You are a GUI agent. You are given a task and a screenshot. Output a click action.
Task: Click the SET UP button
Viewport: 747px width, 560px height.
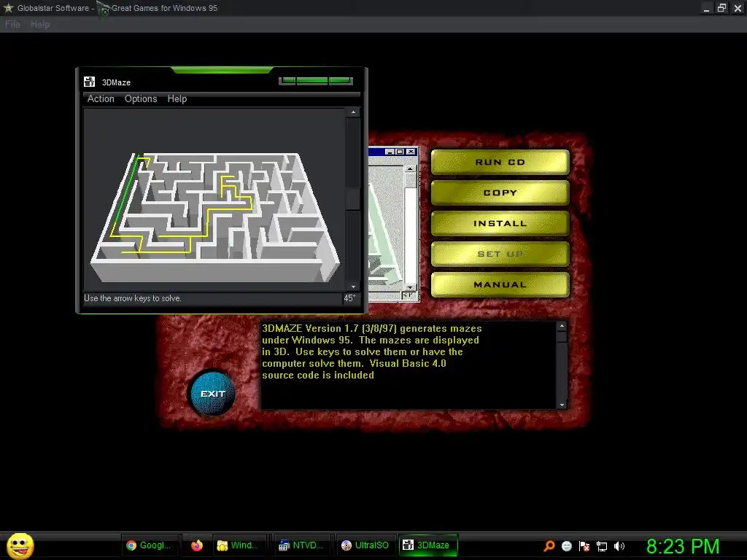click(500, 254)
